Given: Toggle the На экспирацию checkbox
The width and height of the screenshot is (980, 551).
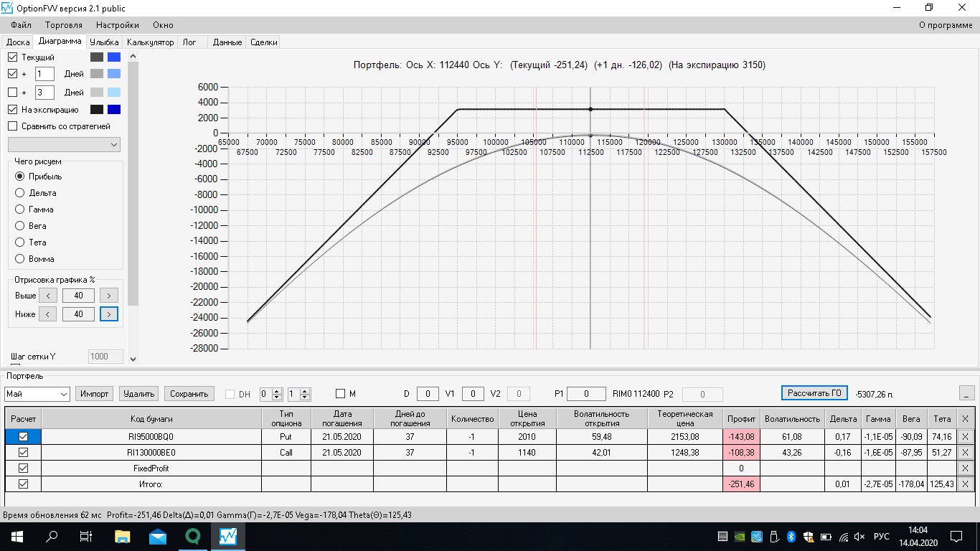Looking at the screenshot, I should [x=13, y=110].
